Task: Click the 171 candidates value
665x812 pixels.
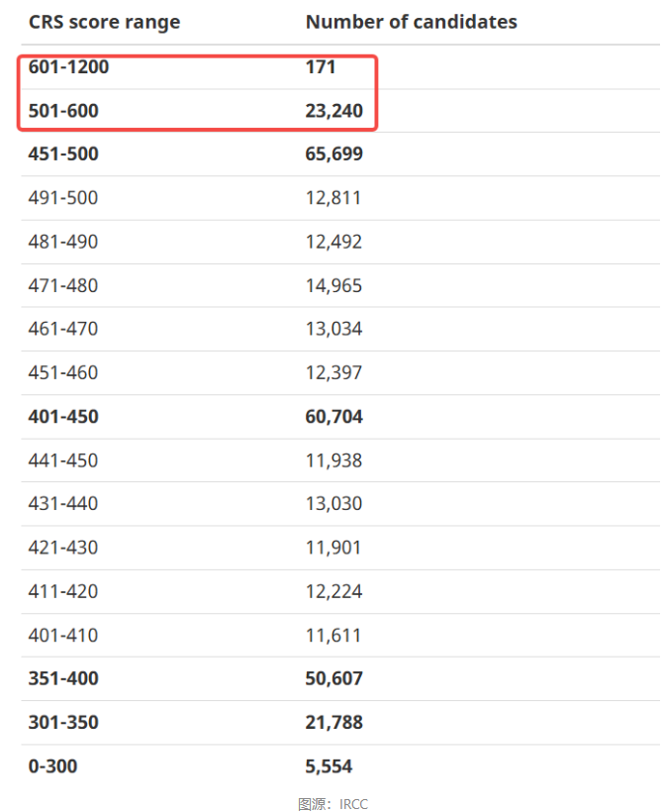Action: [x=321, y=66]
